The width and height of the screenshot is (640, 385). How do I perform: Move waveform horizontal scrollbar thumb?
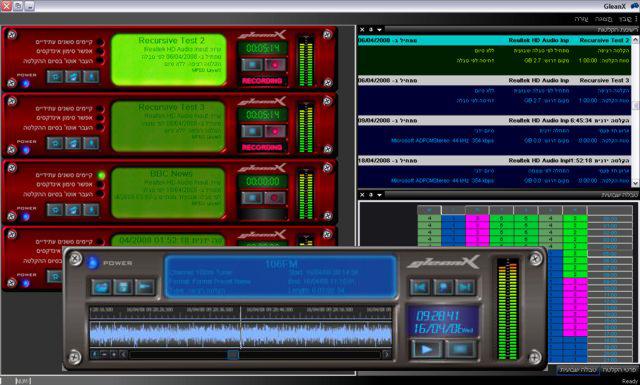click(233, 354)
